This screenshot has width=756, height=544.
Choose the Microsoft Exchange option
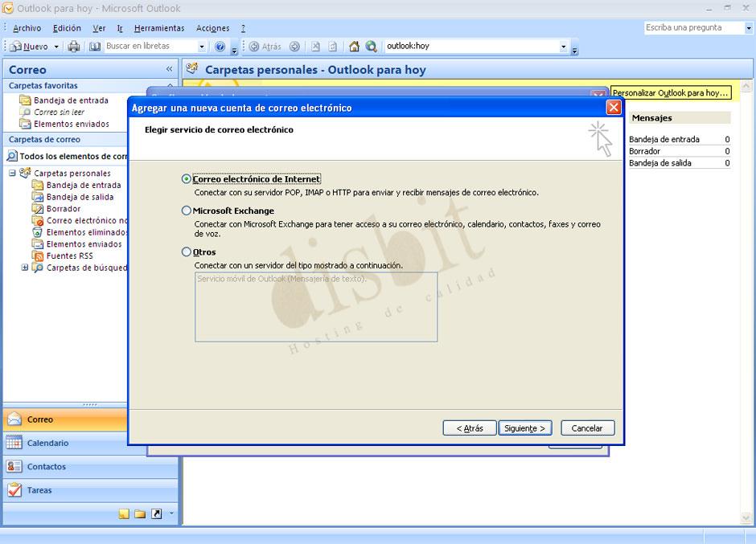[x=185, y=210]
